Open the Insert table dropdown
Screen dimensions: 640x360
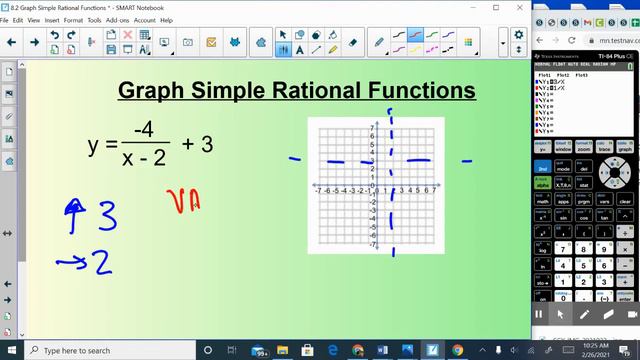tap(144, 35)
